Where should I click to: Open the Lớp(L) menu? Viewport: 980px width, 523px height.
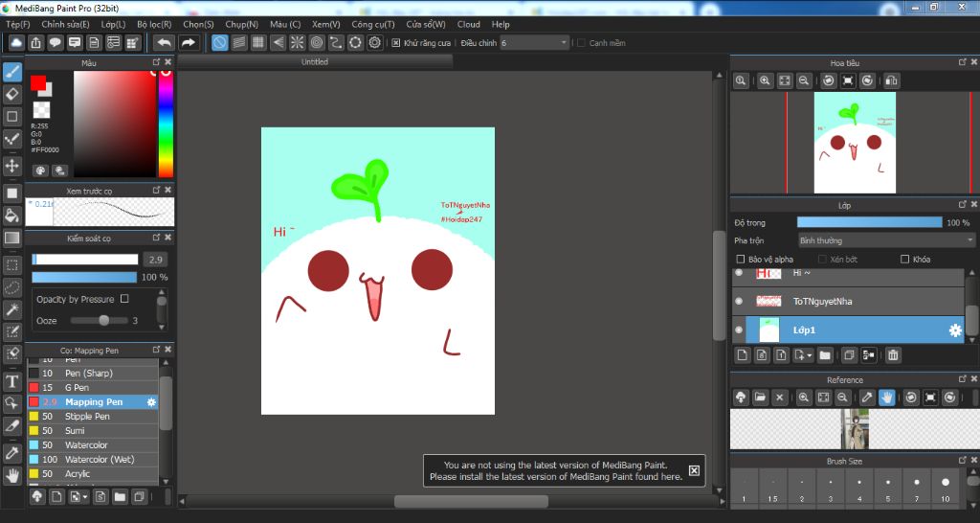point(113,24)
